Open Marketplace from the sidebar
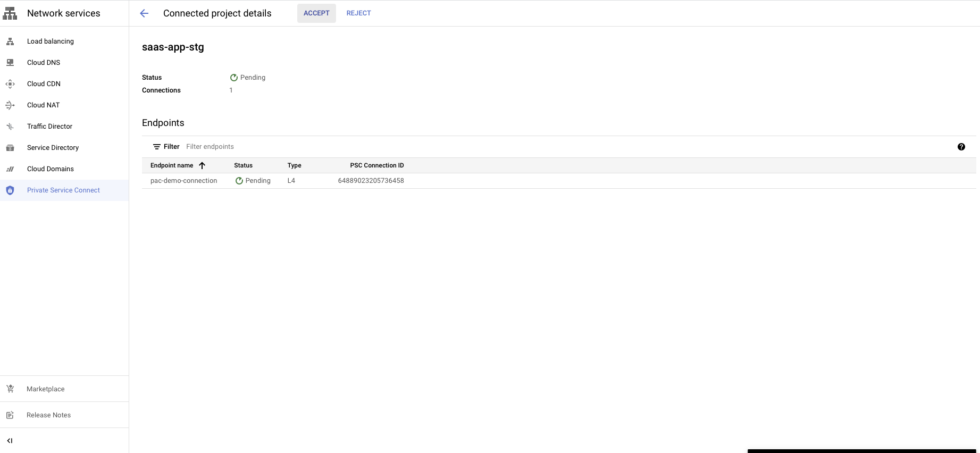 46,389
